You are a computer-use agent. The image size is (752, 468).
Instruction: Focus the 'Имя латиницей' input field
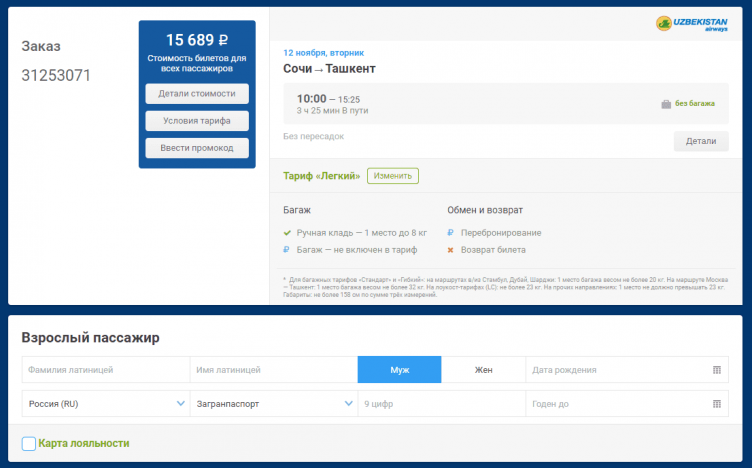click(x=274, y=370)
